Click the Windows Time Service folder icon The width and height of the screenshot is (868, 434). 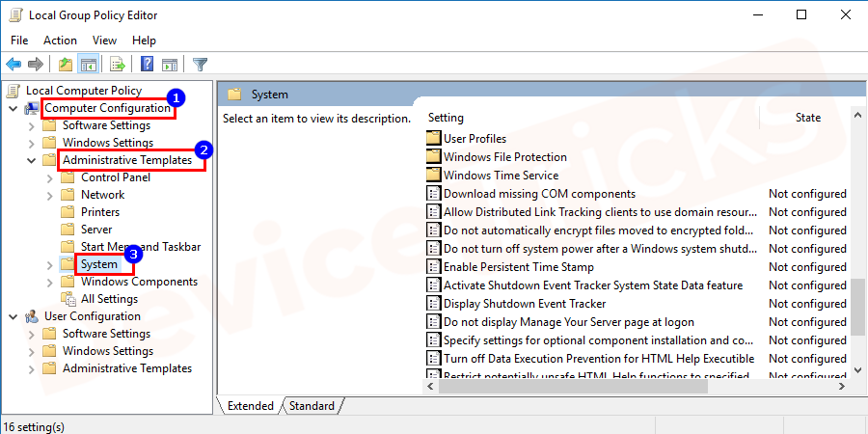click(433, 175)
